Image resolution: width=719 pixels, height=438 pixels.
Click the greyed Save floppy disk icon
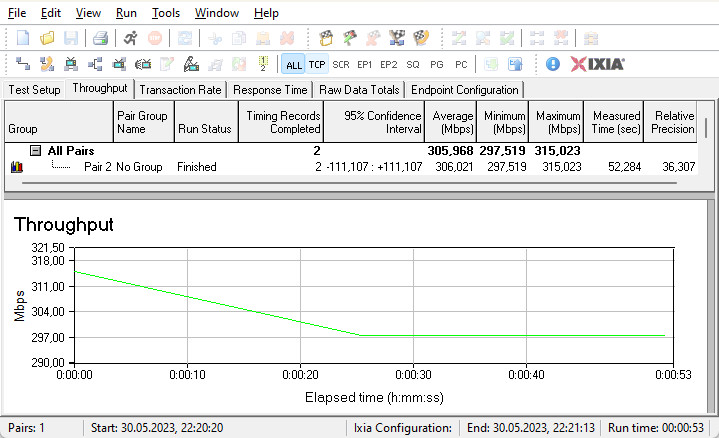(x=71, y=38)
